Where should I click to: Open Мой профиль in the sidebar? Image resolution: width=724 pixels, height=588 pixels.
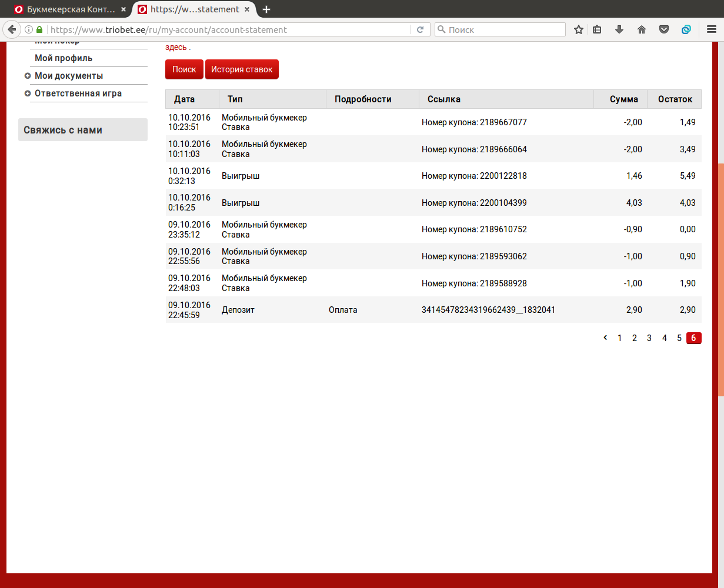pos(64,58)
